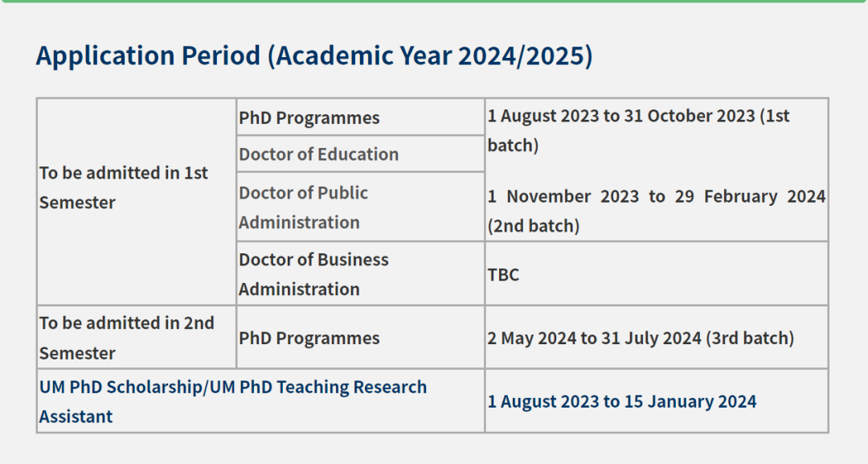This screenshot has height=464, width=868.
Task: Click PhD Programmes in the 1st Semester rows
Action: (x=309, y=117)
